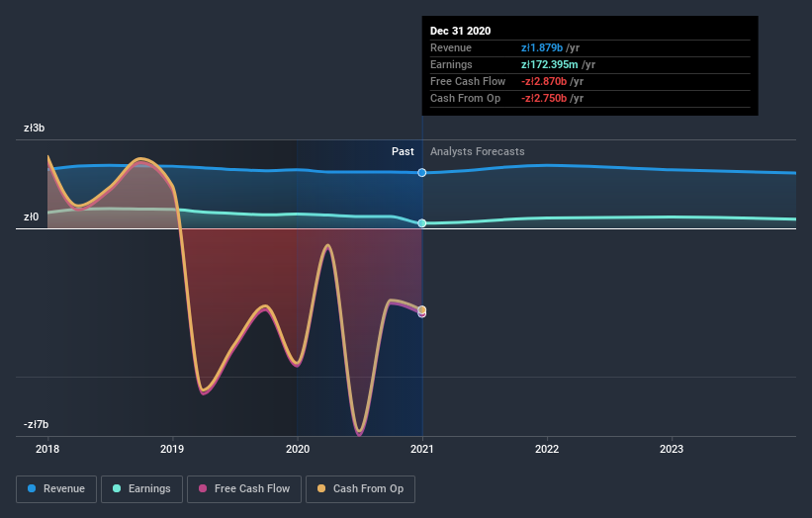Select the 2023 x-axis label
The width and height of the screenshot is (812, 518).
point(672,449)
